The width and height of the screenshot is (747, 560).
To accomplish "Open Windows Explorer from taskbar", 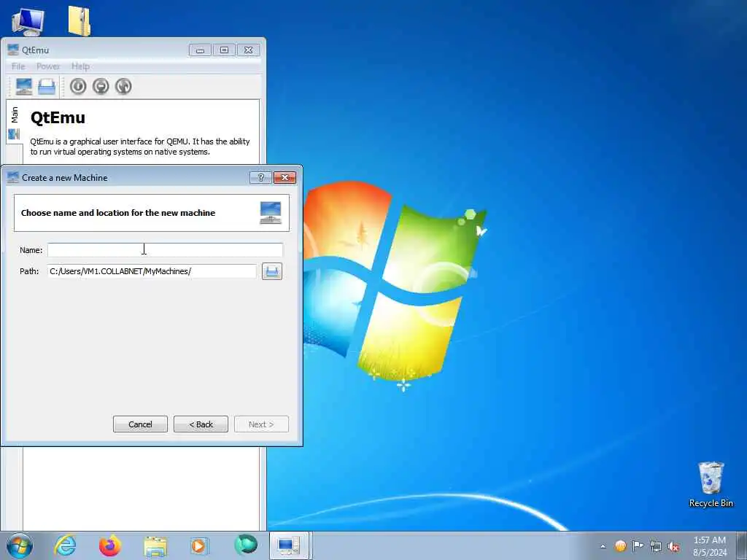I will [x=155, y=545].
